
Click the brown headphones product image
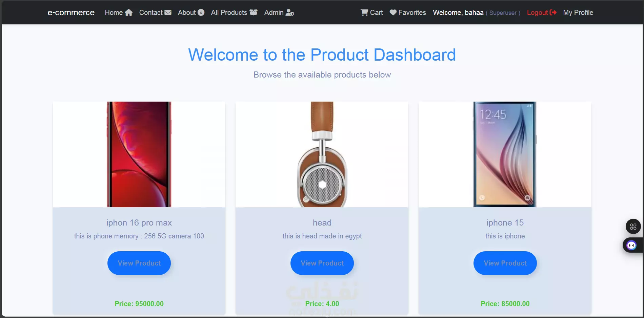click(x=322, y=154)
